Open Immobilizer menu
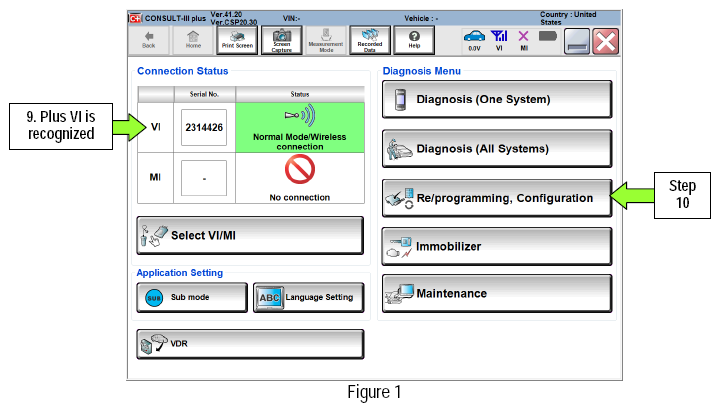Viewport: 720px width, 412px height. (x=497, y=246)
